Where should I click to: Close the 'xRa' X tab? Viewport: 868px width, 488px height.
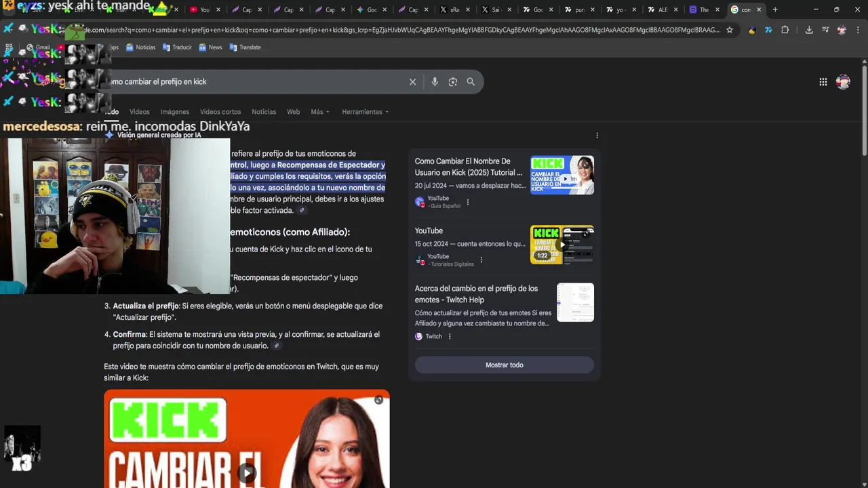[469, 9]
